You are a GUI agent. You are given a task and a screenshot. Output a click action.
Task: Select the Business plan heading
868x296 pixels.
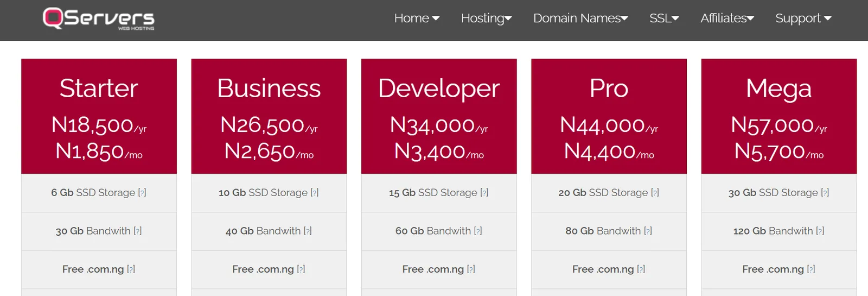click(x=269, y=88)
